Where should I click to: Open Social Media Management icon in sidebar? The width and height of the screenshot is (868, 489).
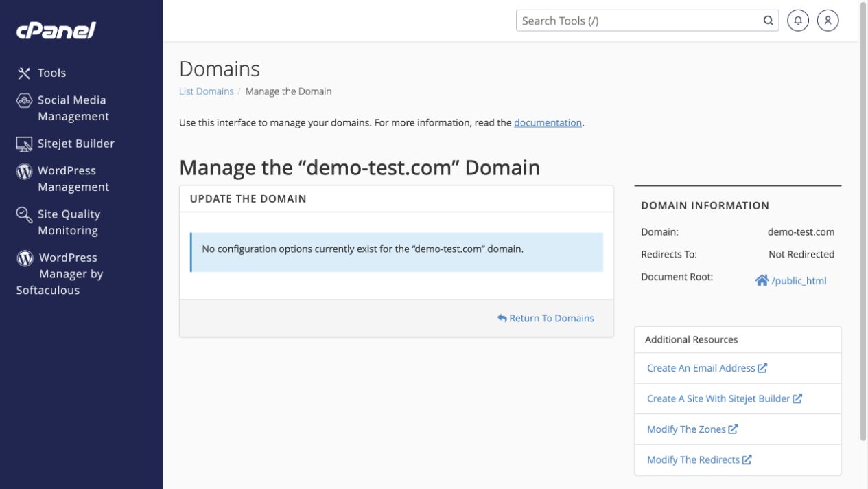pos(24,100)
